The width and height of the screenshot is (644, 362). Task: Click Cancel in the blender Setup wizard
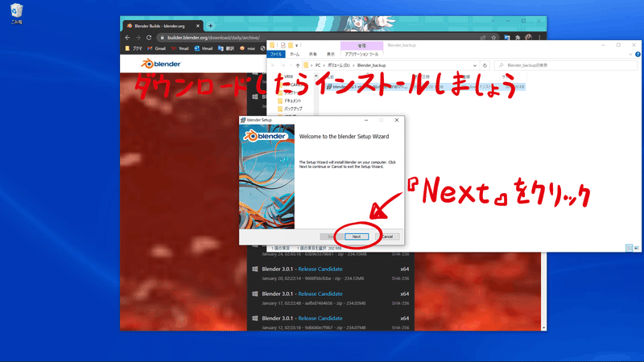click(388, 237)
